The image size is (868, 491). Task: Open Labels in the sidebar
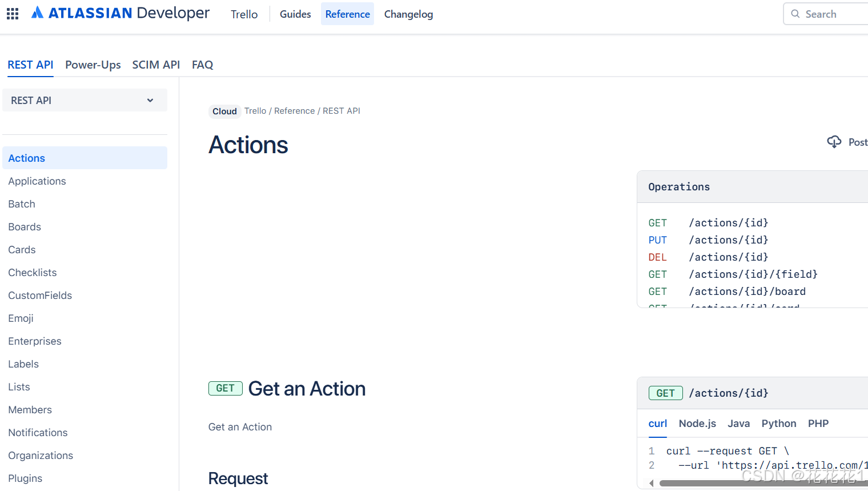point(23,364)
